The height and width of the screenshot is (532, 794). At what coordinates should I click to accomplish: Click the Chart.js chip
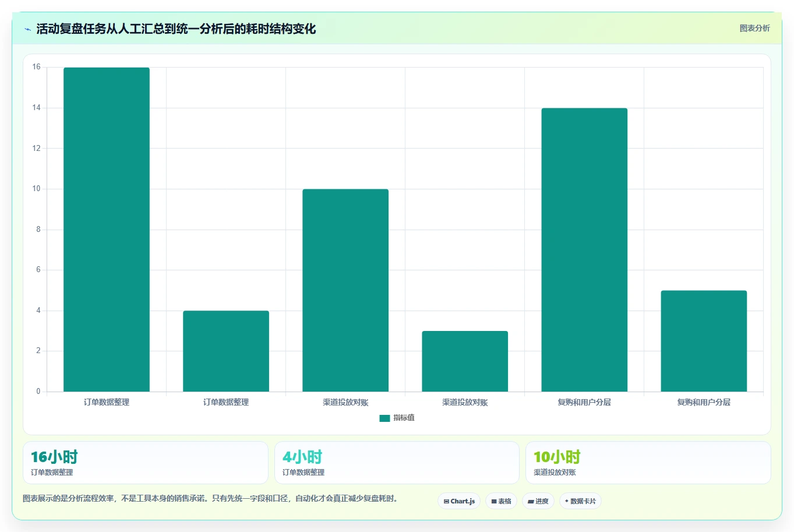tap(459, 501)
